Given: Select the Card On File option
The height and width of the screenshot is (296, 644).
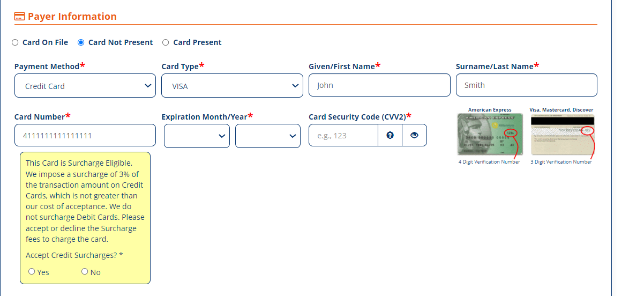Looking at the screenshot, I should point(15,42).
